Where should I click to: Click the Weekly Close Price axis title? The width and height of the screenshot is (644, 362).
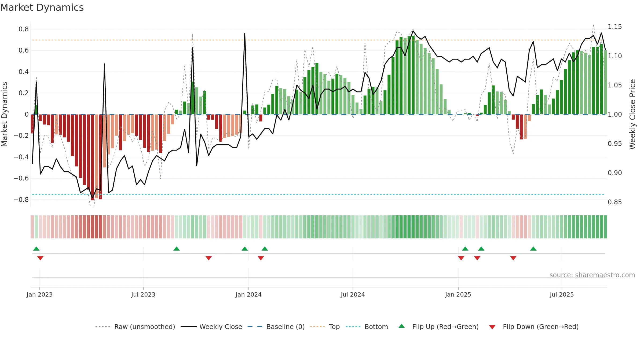pyautogui.click(x=633, y=114)
